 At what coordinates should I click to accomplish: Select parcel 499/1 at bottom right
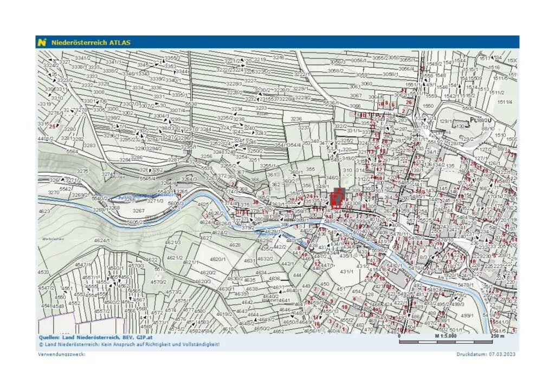point(467,315)
